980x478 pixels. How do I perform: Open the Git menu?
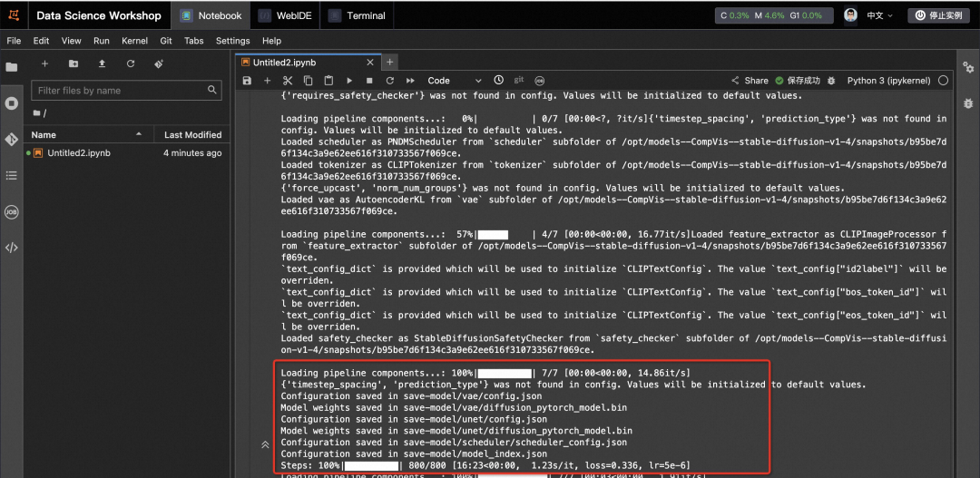pyautogui.click(x=166, y=41)
